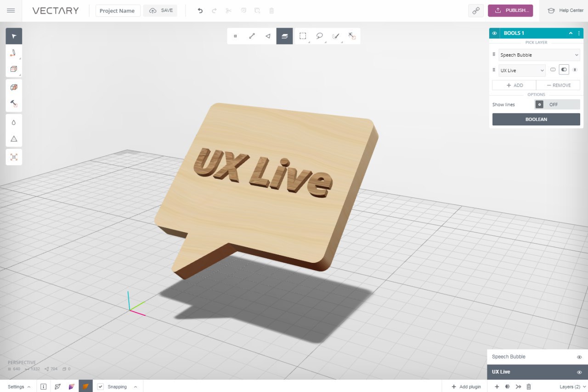588x392 pixels.
Task: Choose the lasso selection tool
Action: pos(319,36)
